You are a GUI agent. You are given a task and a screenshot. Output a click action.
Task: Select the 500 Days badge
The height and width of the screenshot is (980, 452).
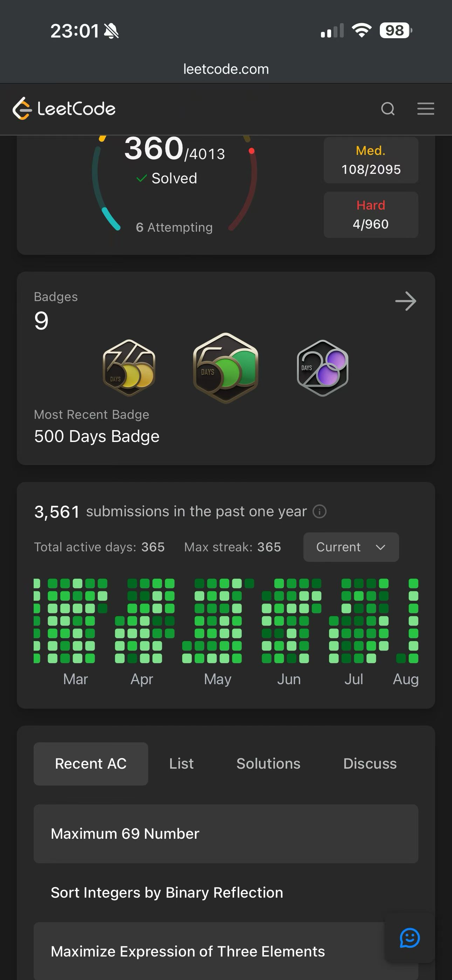(226, 367)
